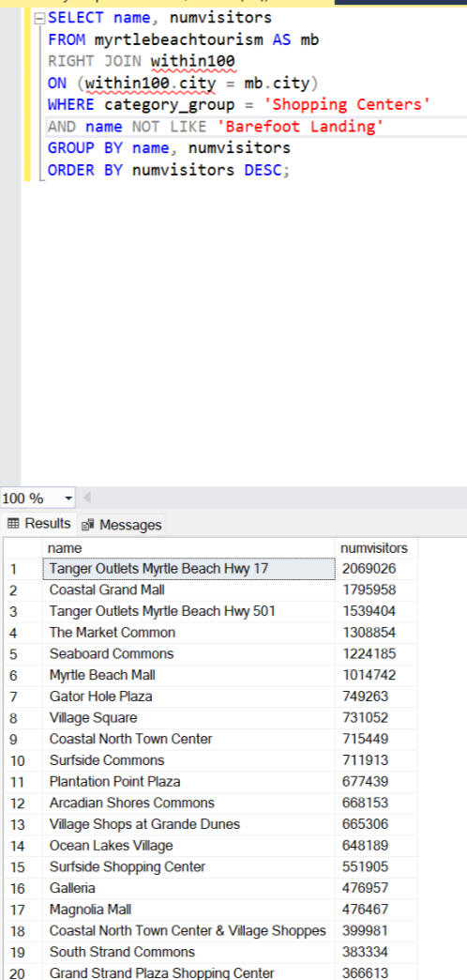Select the Tanger Outlets Myrtle Beach Hwy 17 cell
467x980 pixels.
click(x=189, y=569)
